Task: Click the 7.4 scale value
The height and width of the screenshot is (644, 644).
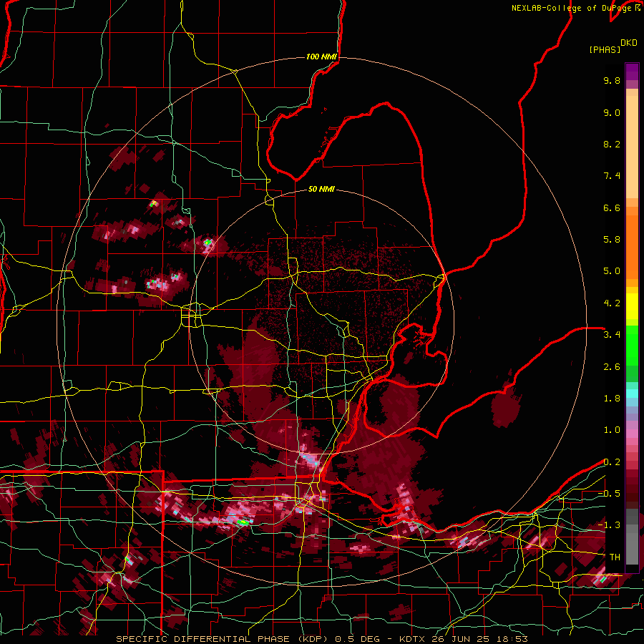Action: (x=612, y=176)
